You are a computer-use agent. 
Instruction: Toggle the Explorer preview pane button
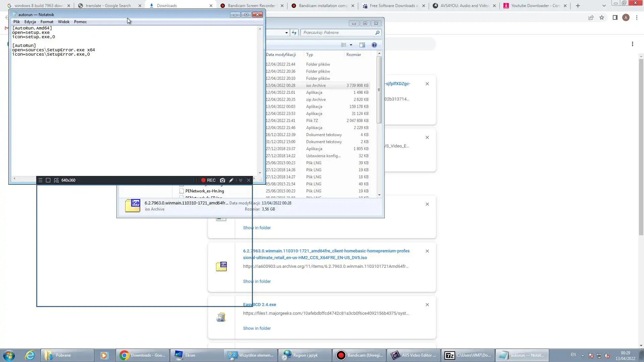[x=362, y=45]
